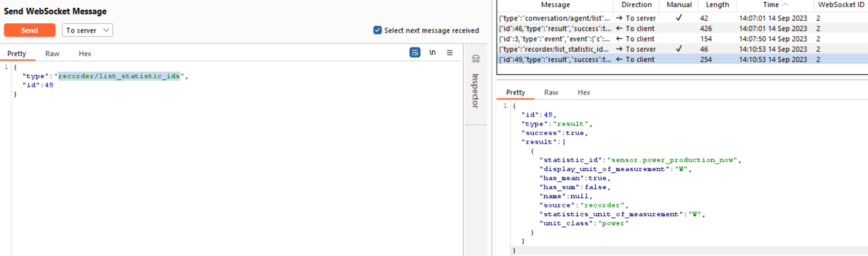
Task: Expand the Inspector side panel icon
Action: click(x=476, y=59)
